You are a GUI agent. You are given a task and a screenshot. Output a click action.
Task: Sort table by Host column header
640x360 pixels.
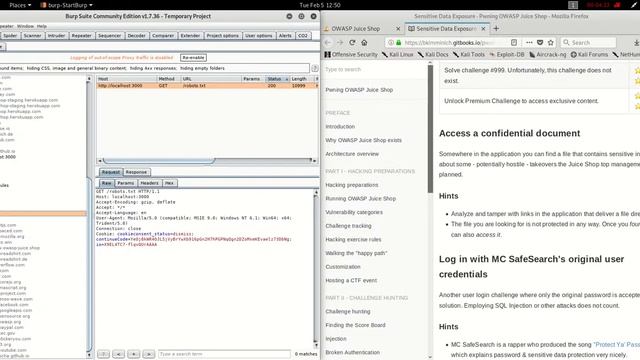127,79
